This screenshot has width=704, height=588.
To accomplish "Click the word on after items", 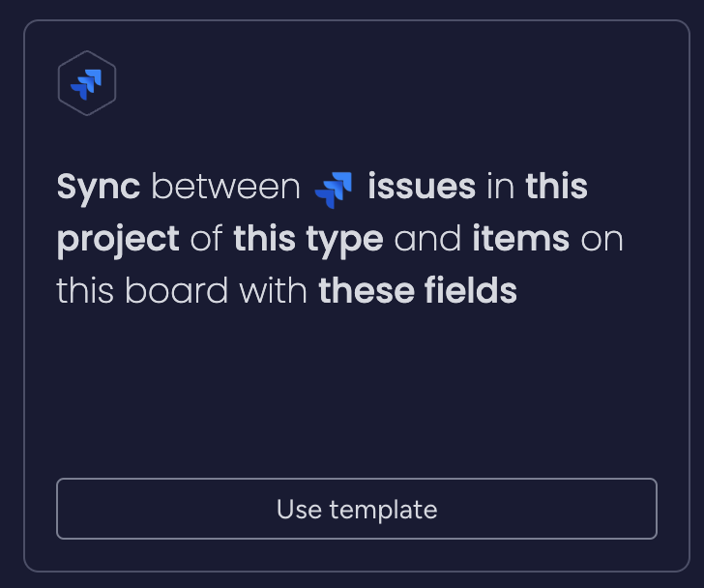I will click(601, 241).
